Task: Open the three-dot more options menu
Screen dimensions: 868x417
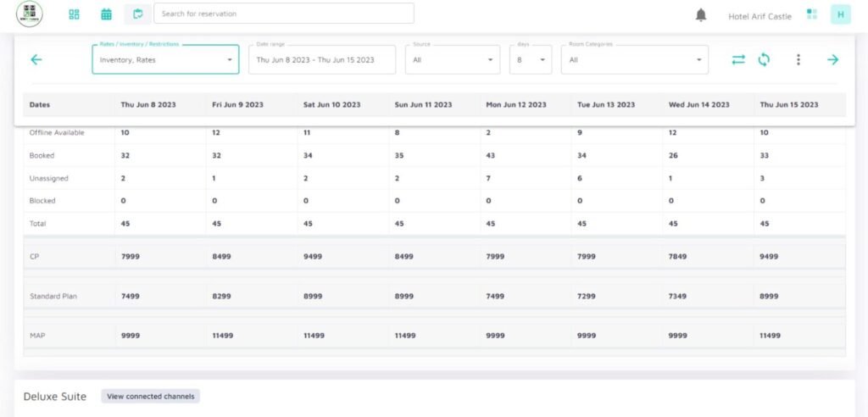Action: [798, 59]
